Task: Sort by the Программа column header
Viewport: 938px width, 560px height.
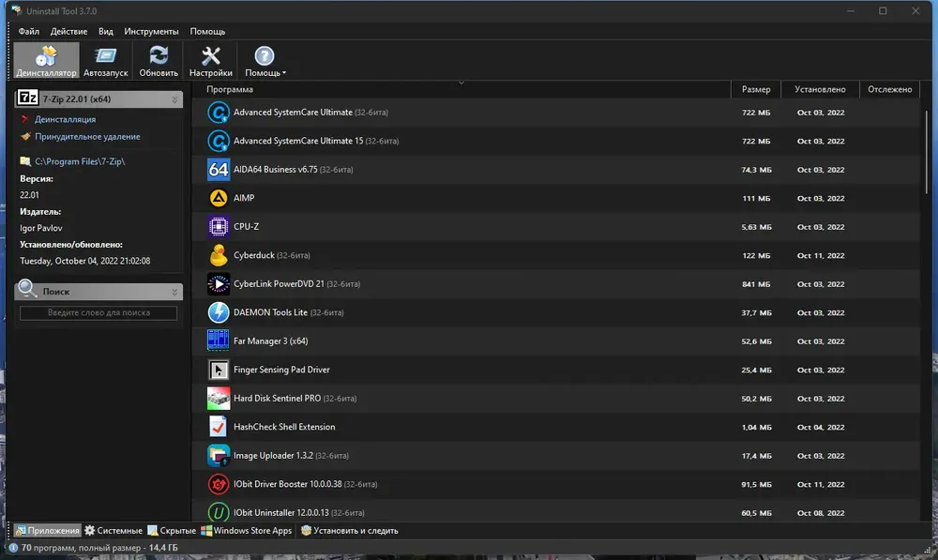Action: click(461, 89)
